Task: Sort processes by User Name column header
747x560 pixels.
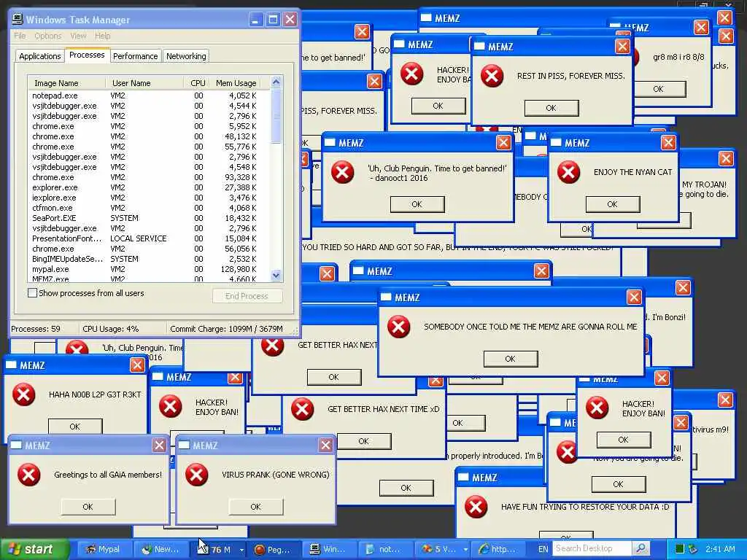Action: click(x=144, y=83)
